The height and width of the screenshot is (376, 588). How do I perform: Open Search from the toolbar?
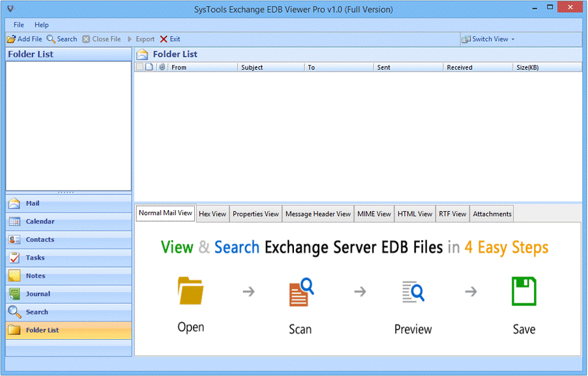62,39
